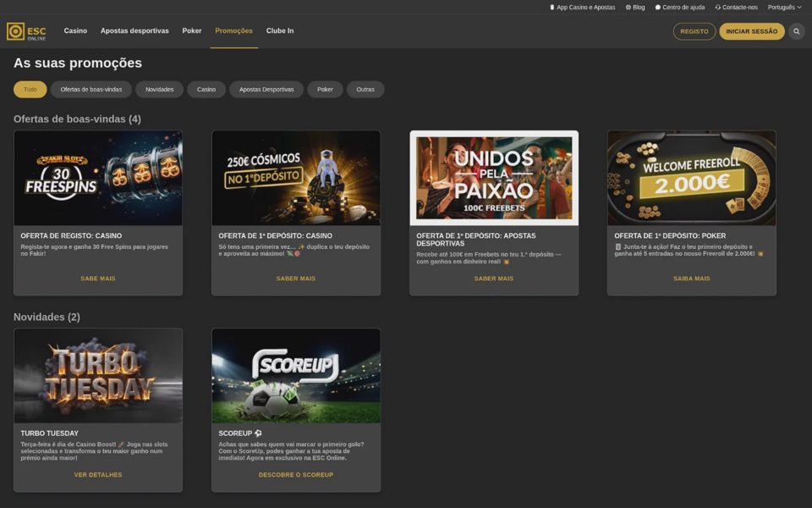Click VER DETALHES on Turbo Tuesday

[98, 475]
